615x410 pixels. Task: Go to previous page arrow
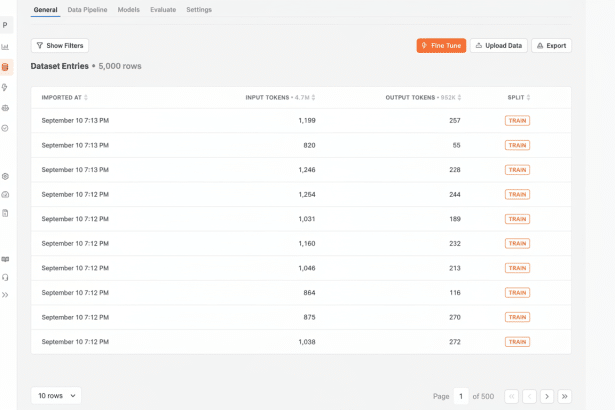point(529,396)
